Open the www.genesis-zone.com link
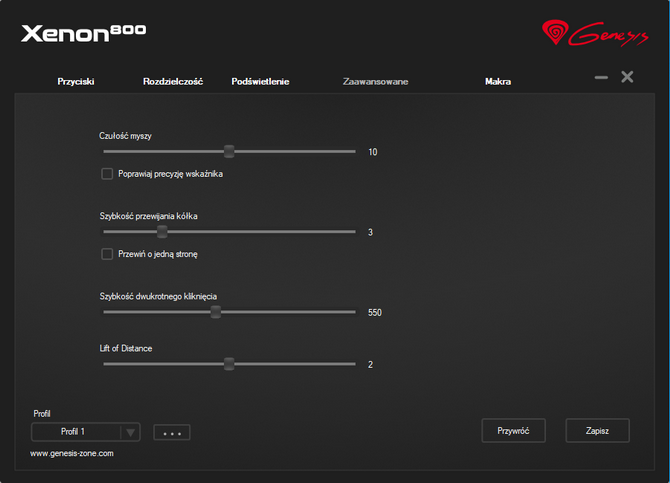Viewport: 670px width, 483px height. (72, 454)
